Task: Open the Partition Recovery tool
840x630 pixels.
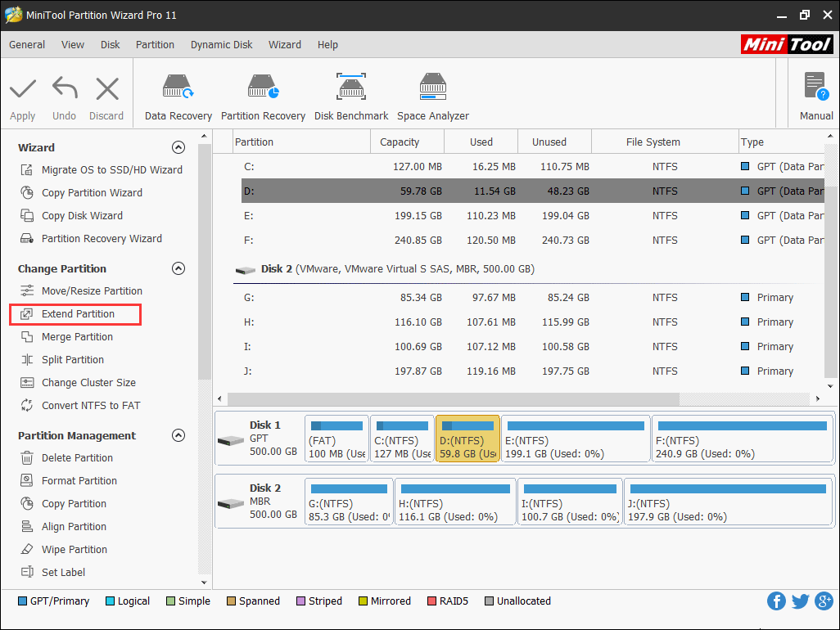Action: [263, 97]
